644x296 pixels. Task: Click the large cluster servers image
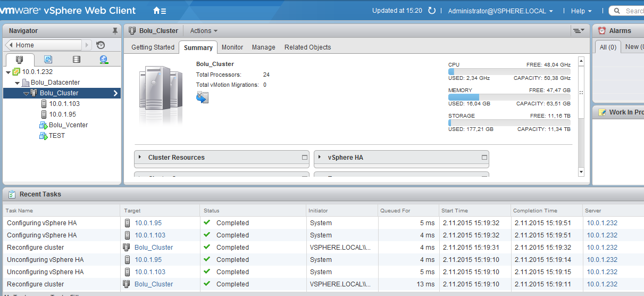(161, 95)
